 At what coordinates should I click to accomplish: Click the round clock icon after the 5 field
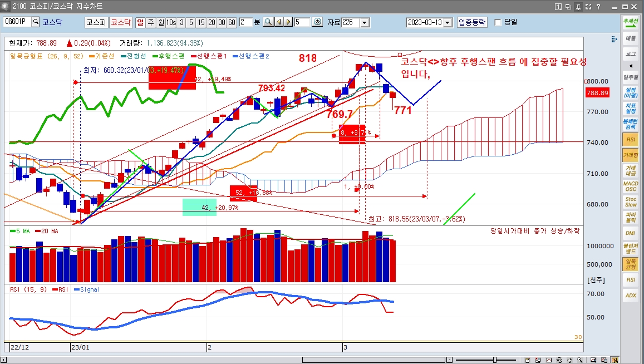317,22
